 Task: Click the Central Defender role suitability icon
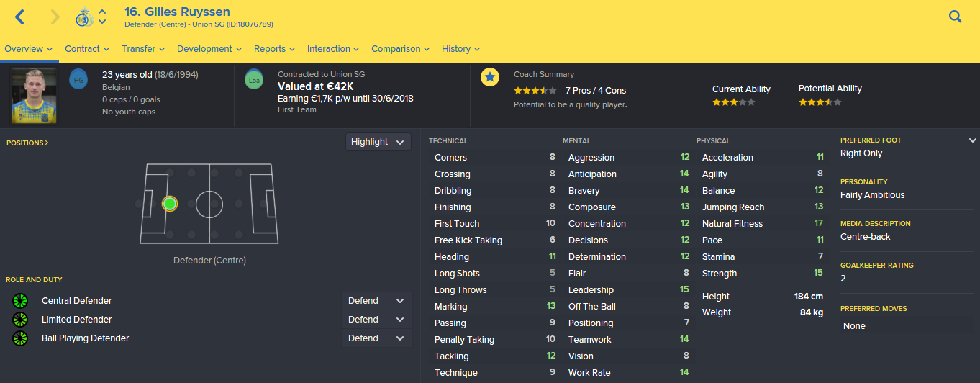pos(20,301)
